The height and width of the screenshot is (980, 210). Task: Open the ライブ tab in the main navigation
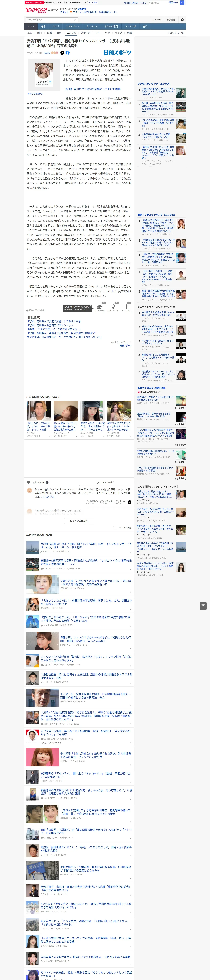[56, 27]
